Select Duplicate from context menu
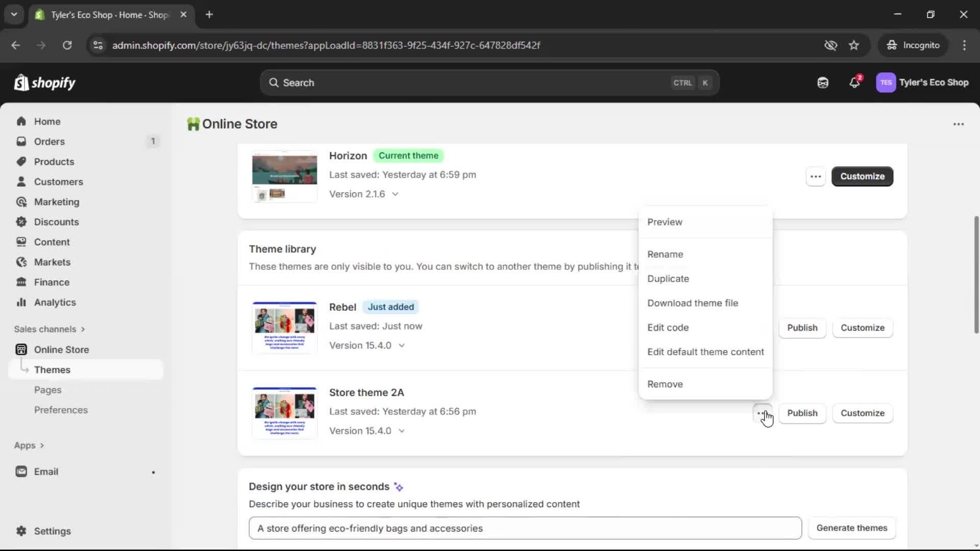980x551 pixels. (668, 279)
